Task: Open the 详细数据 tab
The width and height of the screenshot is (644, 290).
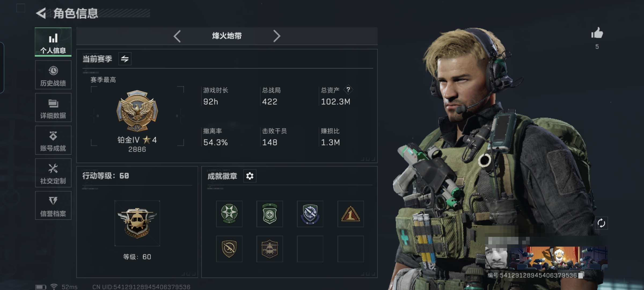Action: tap(53, 107)
